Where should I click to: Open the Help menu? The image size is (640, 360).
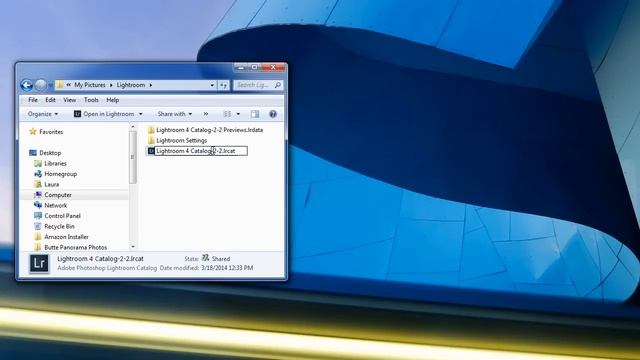click(x=113, y=100)
